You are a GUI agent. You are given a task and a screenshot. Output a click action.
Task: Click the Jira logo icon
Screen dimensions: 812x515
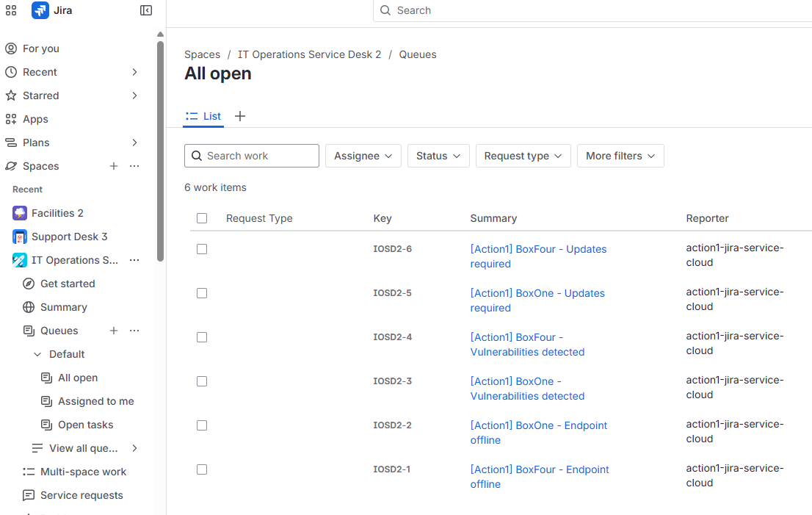point(40,10)
